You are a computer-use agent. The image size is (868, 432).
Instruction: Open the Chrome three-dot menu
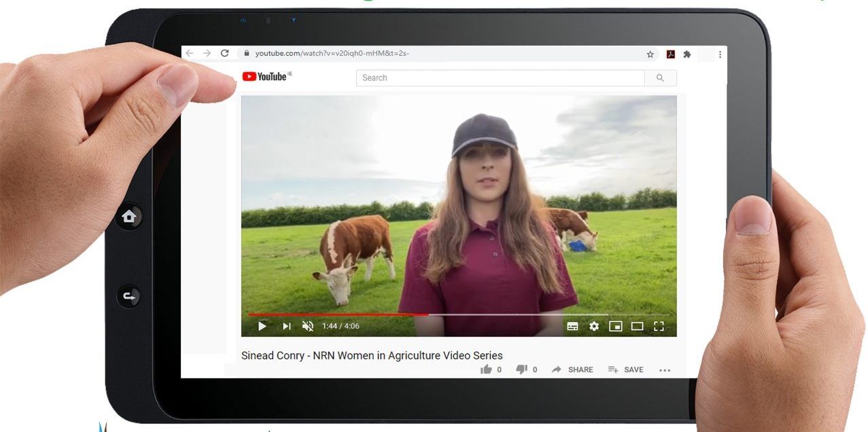[x=720, y=54]
